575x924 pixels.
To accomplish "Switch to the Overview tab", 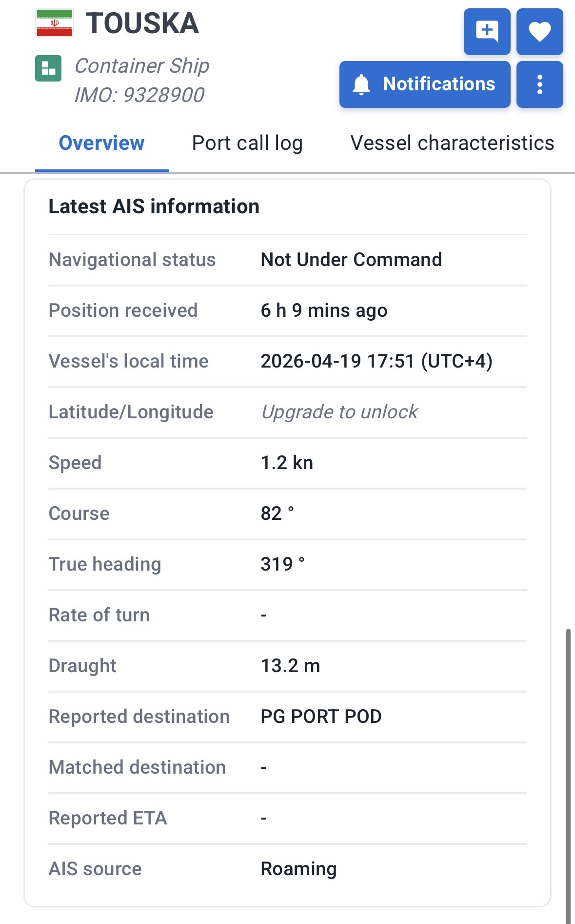I will coord(101,143).
